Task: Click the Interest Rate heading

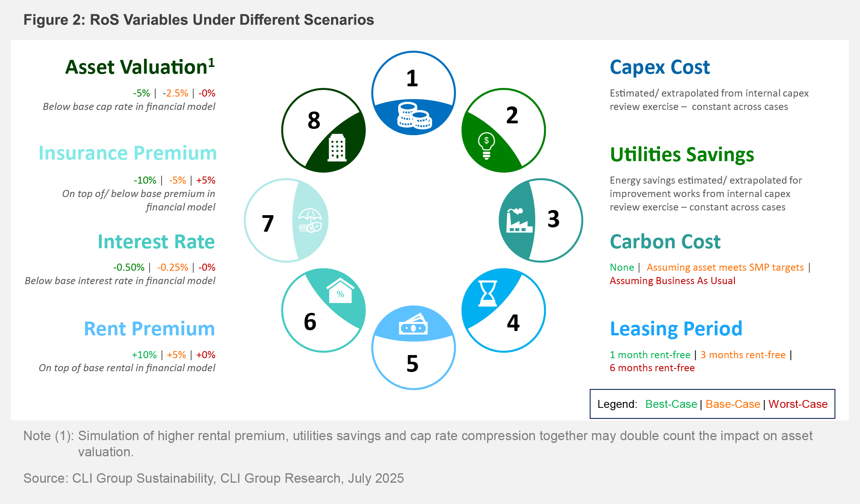Action: 156,242
